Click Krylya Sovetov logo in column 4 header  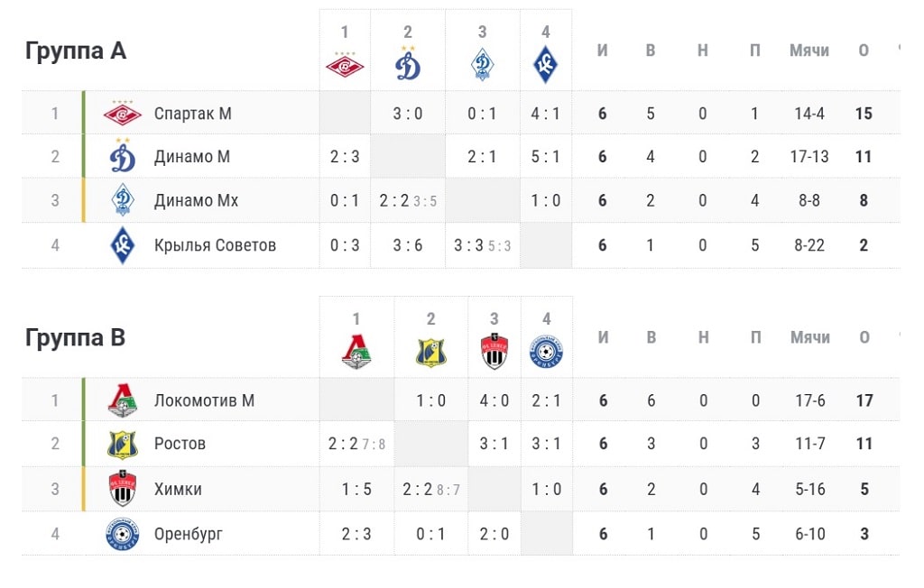click(x=546, y=65)
